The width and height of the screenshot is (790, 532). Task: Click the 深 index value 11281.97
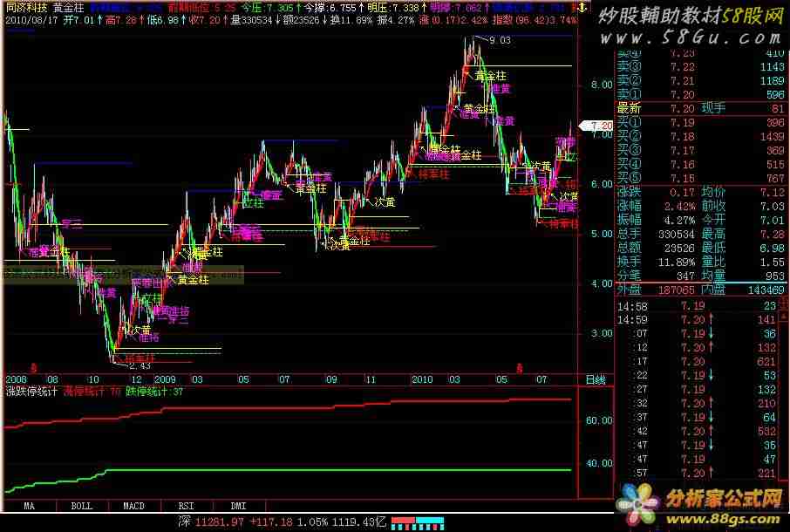coord(220,522)
